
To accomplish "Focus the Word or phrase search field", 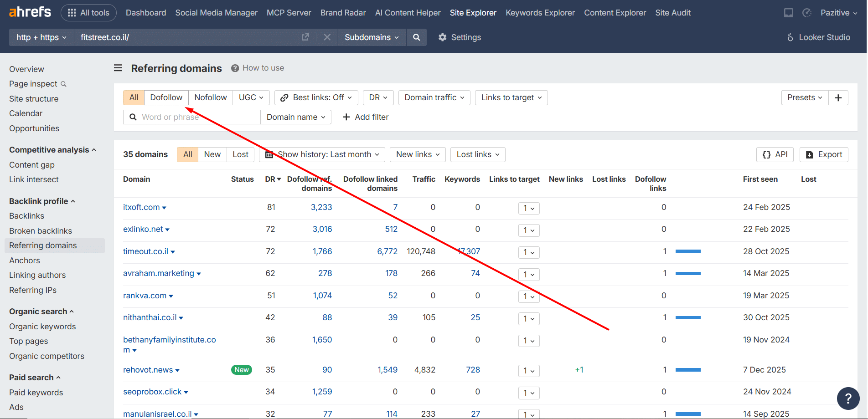I will click(192, 117).
